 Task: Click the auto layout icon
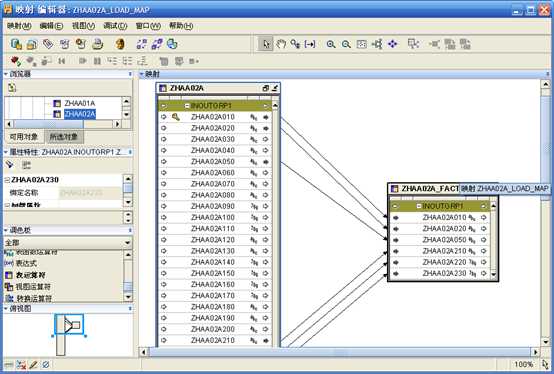click(377, 44)
